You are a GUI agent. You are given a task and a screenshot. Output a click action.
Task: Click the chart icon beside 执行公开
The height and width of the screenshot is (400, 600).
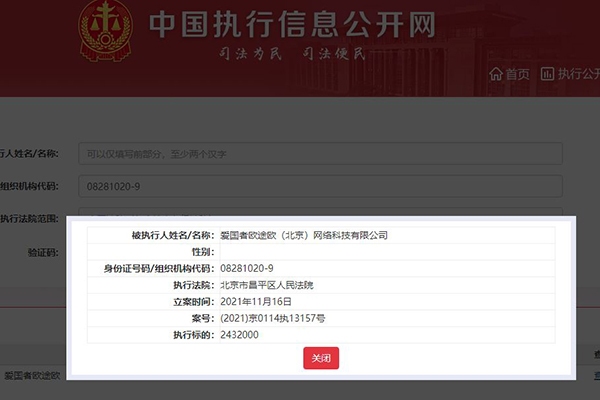click(x=547, y=73)
